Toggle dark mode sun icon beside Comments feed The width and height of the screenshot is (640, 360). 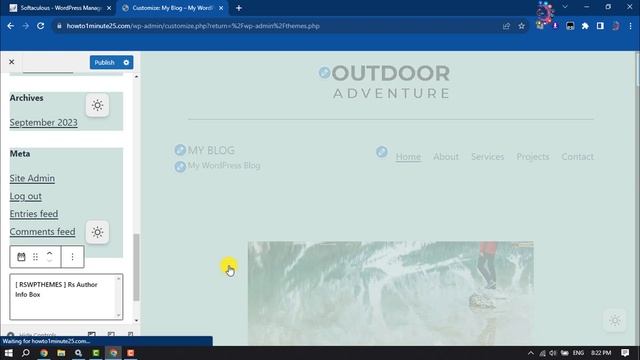[97, 232]
